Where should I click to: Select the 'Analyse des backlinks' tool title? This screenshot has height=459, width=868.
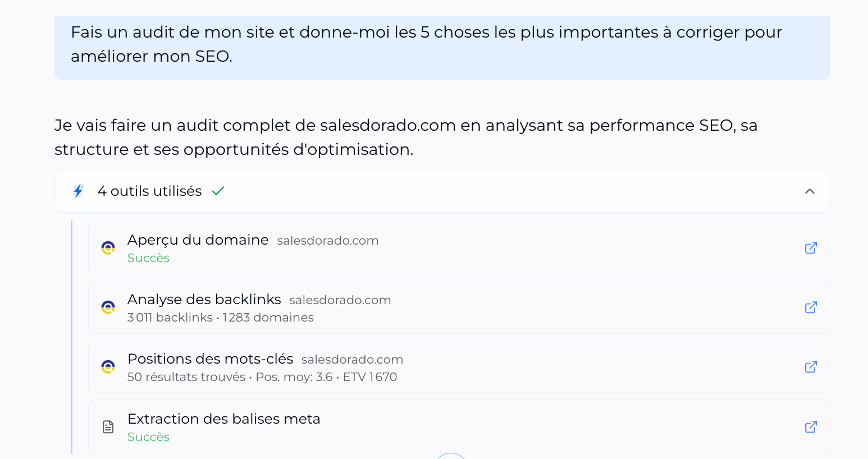(204, 300)
